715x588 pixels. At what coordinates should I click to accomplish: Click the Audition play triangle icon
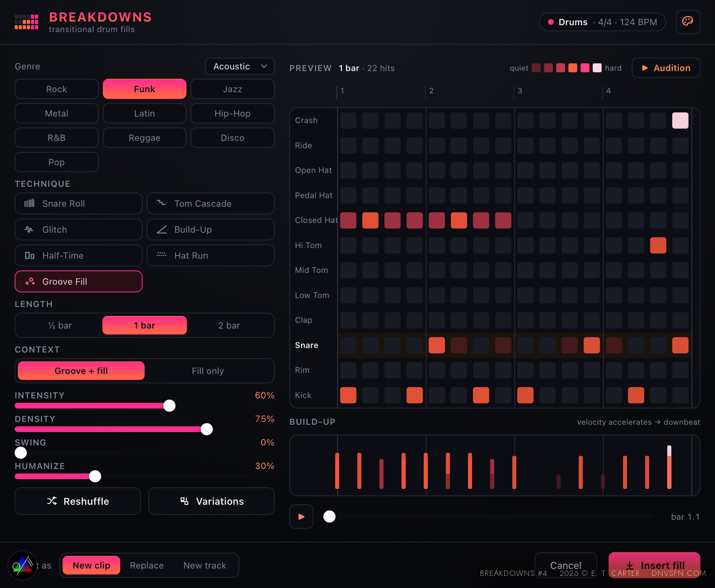coord(645,68)
